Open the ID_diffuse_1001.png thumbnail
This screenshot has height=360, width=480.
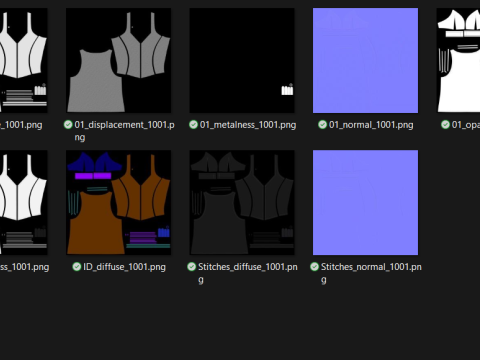[x=119, y=202]
